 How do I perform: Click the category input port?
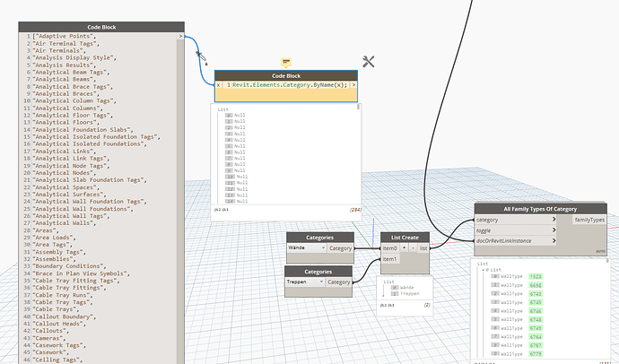[x=489, y=219]
